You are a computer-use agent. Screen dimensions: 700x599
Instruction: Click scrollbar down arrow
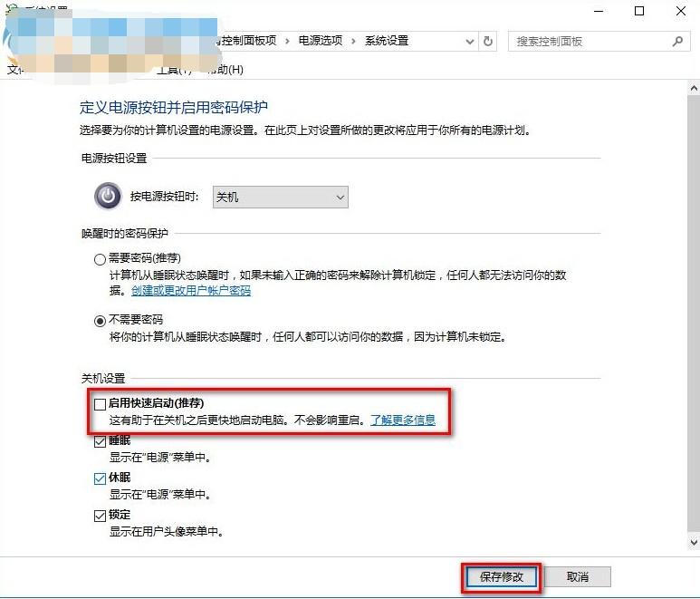694,542
